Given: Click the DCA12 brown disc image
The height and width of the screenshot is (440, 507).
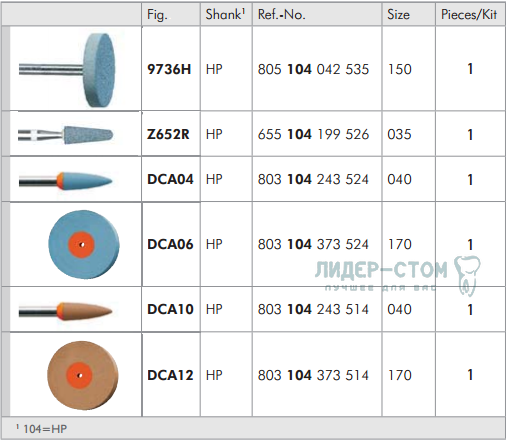Looking at the screenshot, I should (x=82, y=375).
